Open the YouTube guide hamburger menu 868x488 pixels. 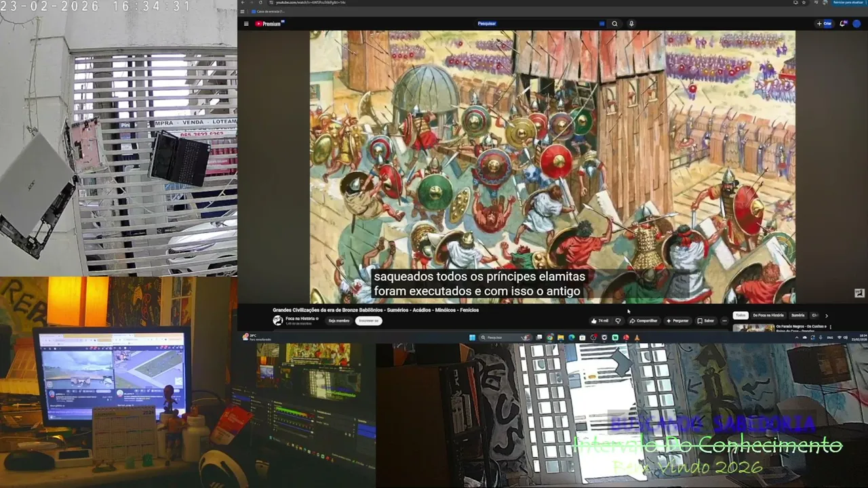(x=245, y=24)
